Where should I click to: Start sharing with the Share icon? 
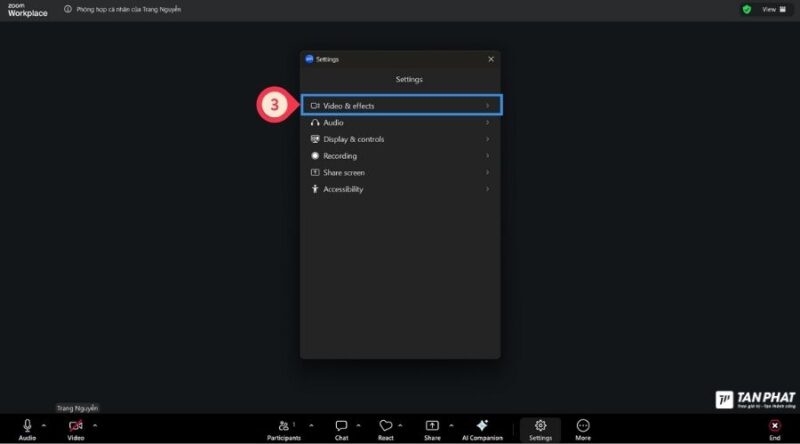tap(432, 426)
